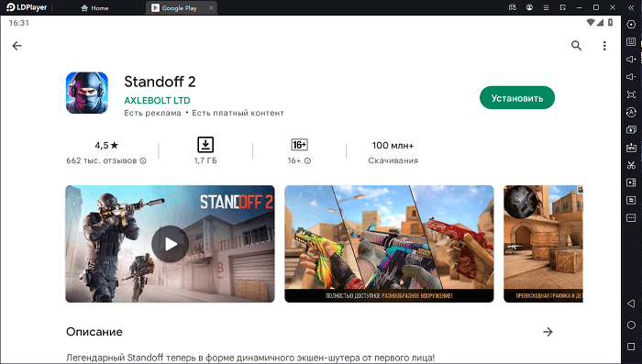Open info icon next to 662 тыс. отзывов
Image resolution: width=642 pixels, height=364 pixels.
click(x=143, y=161)
